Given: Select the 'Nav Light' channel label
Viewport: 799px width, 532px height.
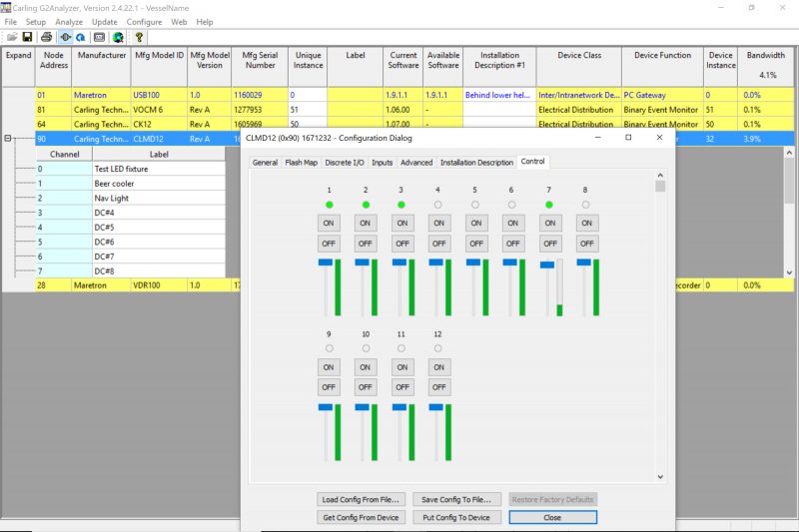Looking at the screenshot, I should (159, 198).
